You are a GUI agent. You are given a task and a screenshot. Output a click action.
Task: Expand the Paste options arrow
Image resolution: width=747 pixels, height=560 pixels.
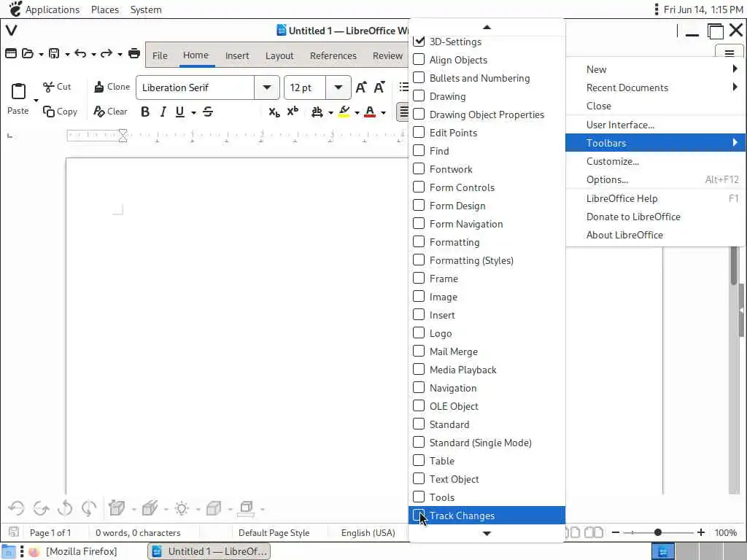[x=36, y=101]
